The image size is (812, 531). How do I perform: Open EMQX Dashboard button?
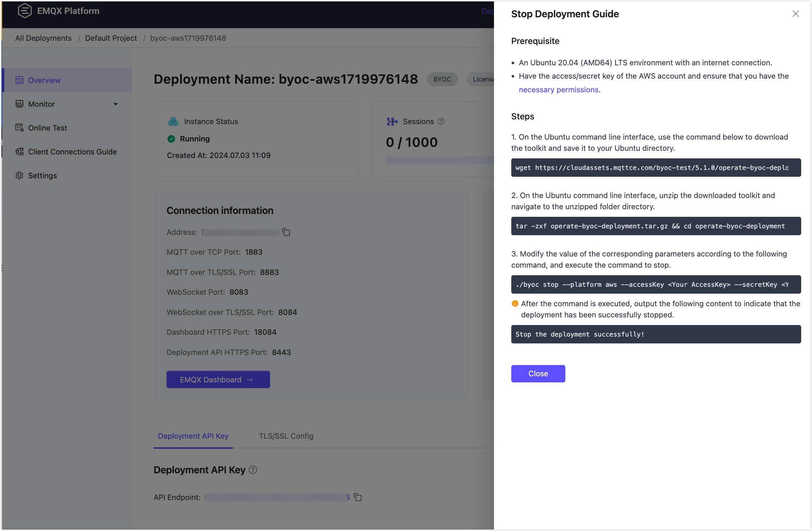point(218,379)
